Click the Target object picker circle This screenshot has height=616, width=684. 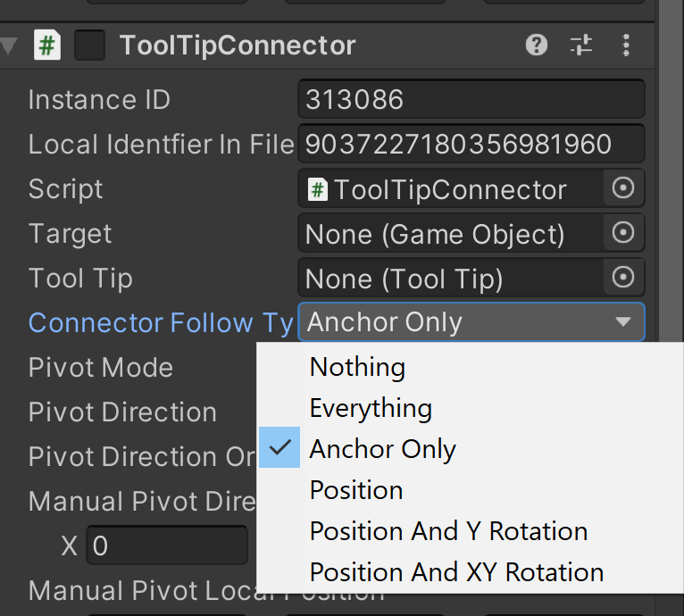[x=624, y=233]
